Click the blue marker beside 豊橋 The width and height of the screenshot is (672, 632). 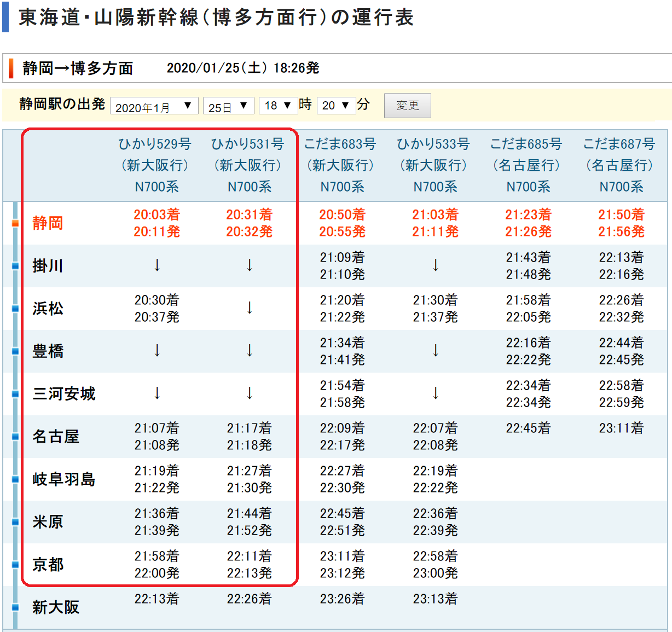pos(15,351)
